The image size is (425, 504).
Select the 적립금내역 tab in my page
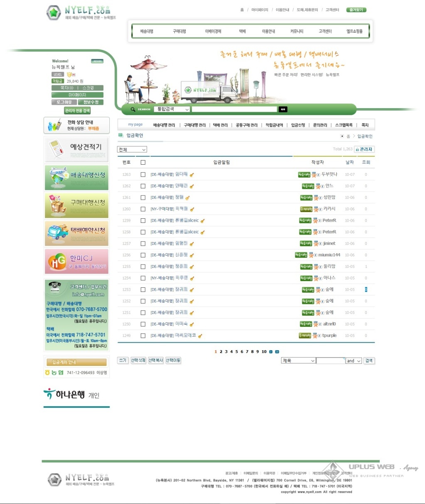point(274,125)
